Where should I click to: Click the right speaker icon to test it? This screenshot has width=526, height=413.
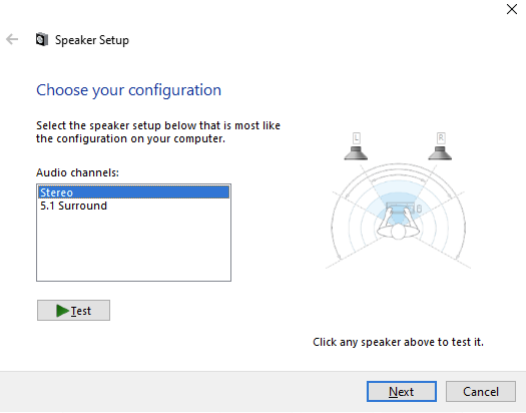tap(440, 153)
